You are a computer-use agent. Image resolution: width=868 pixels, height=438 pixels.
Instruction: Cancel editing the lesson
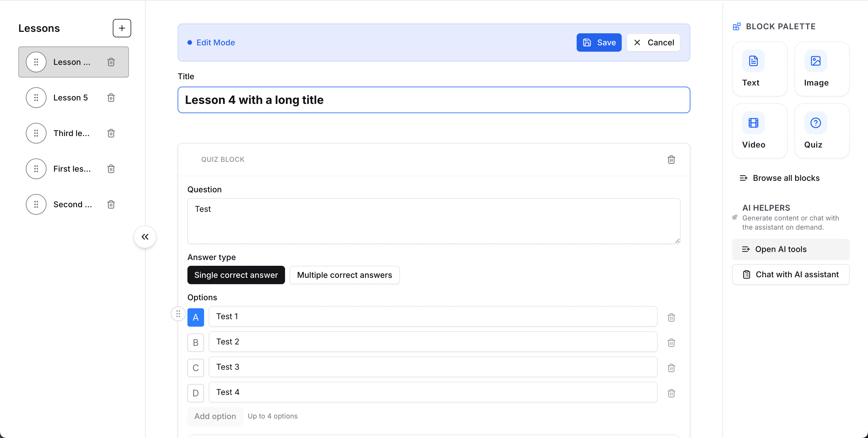(653, 42)
